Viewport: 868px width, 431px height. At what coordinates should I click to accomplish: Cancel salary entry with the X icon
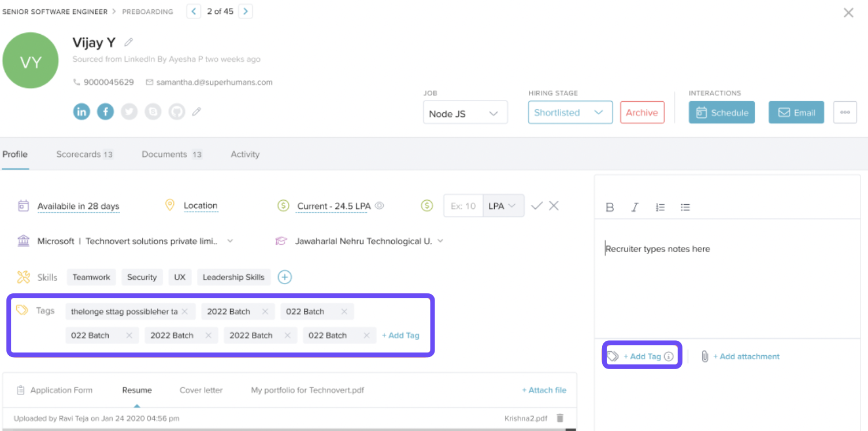[554, 205]
